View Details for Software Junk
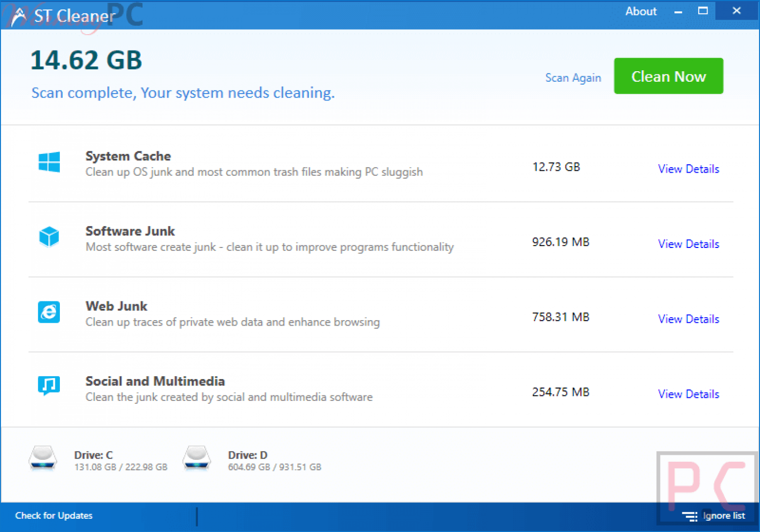 coord(688,244)
